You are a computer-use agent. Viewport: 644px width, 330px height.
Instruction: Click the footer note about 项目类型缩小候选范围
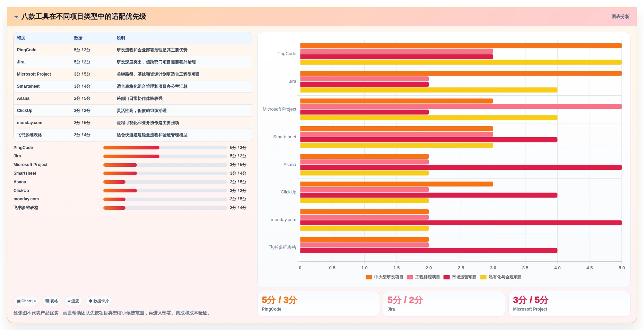[x=112, y=313]
